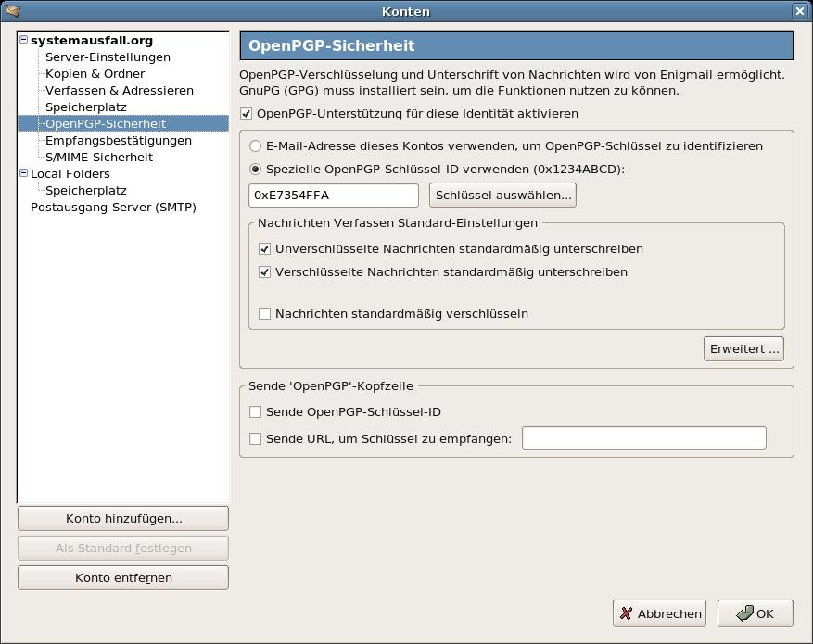The height and width of the screenshot is (644, 813).
Task: Collapse the Local Folders tree node
Action: pos(23,173)
